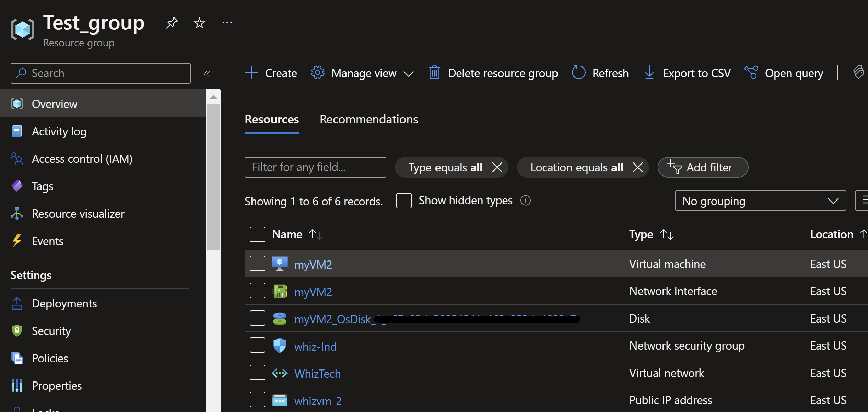Open Activity log in sidebar

point(59,132)
